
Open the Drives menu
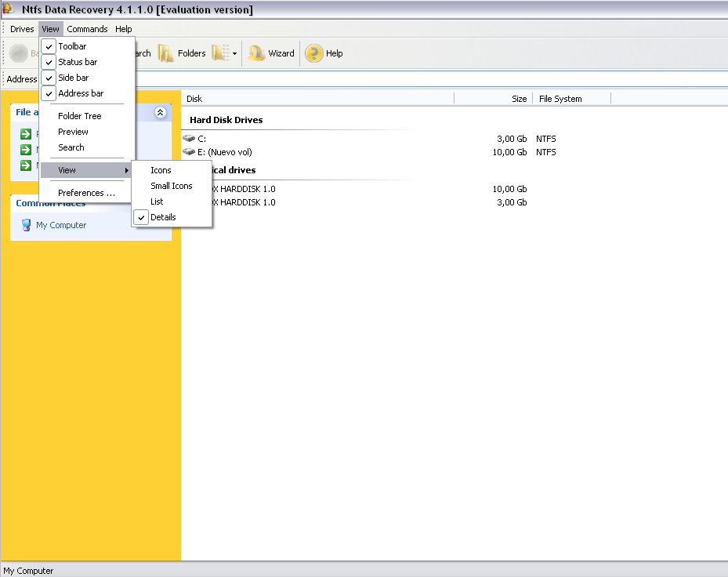[x=22, y=29]
